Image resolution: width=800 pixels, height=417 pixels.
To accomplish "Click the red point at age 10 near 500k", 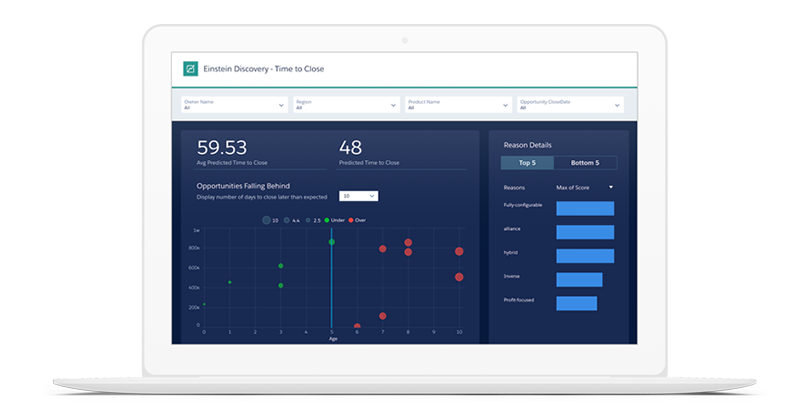I will 459,277.
